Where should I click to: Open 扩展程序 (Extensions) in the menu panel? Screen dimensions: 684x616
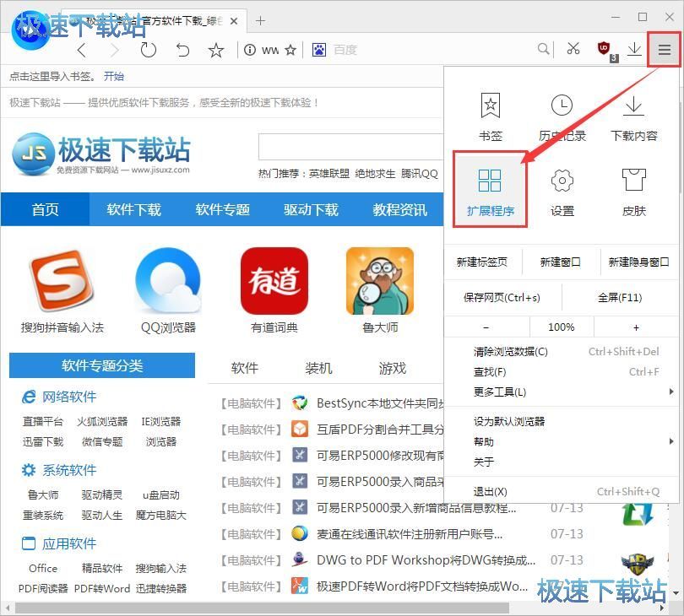click(490, 190)
